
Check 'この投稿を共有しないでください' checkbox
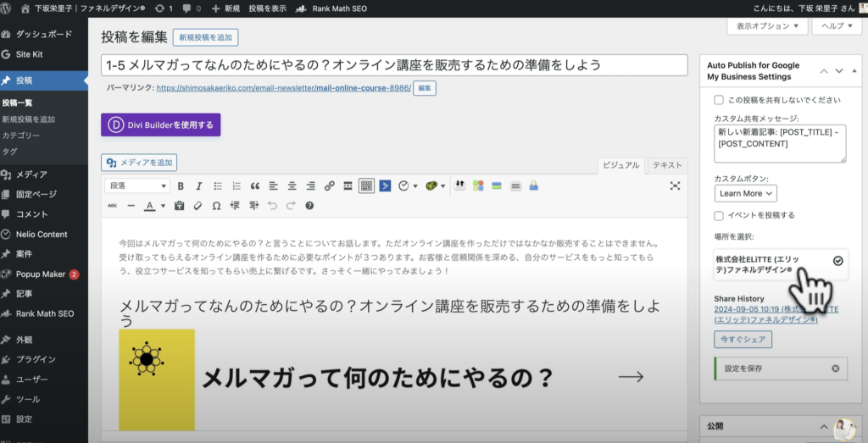[x=719, y=99]
